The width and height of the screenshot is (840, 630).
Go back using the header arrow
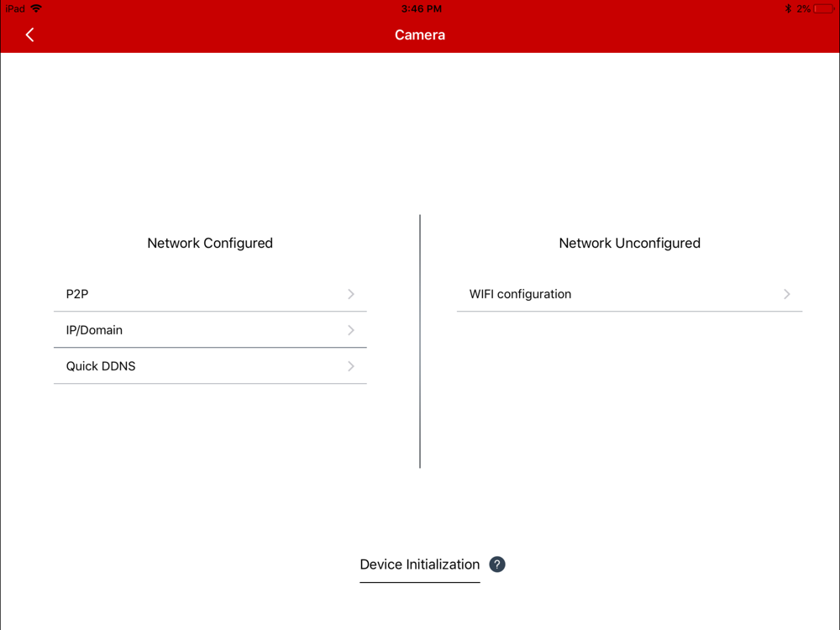(x=29, y=34)
